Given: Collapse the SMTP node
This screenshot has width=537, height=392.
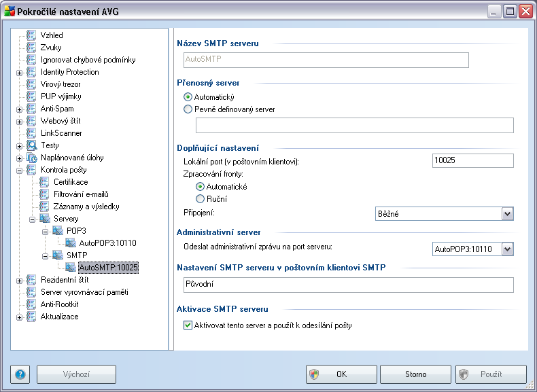Looking at the screenshot, I should pos(46,256).
